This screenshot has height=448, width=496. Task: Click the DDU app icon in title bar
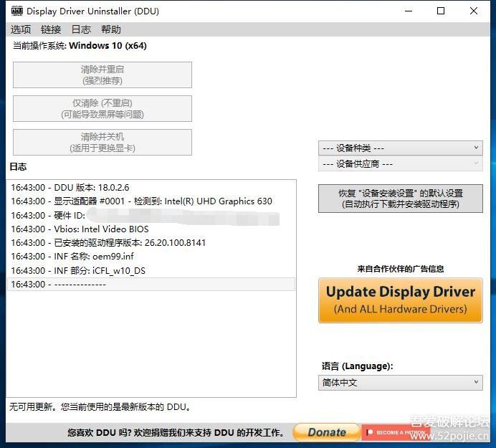coord(17,11)
